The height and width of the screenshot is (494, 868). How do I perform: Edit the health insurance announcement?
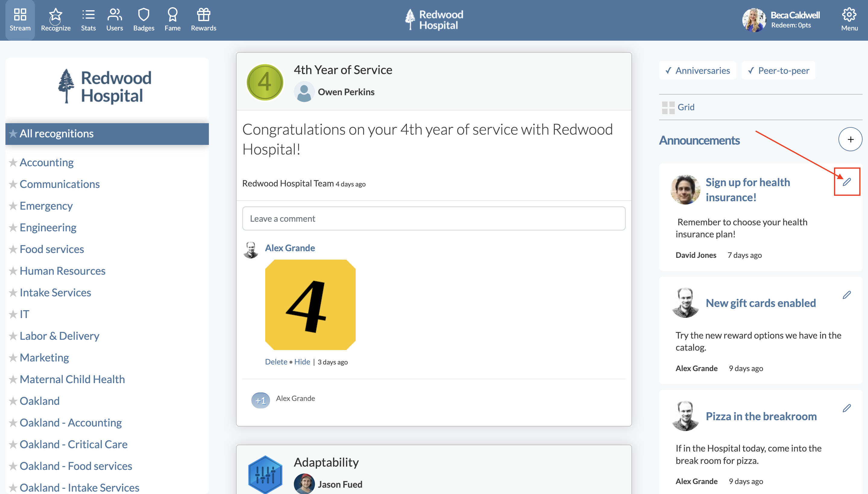pyautogui.click(x=847, y=182)
